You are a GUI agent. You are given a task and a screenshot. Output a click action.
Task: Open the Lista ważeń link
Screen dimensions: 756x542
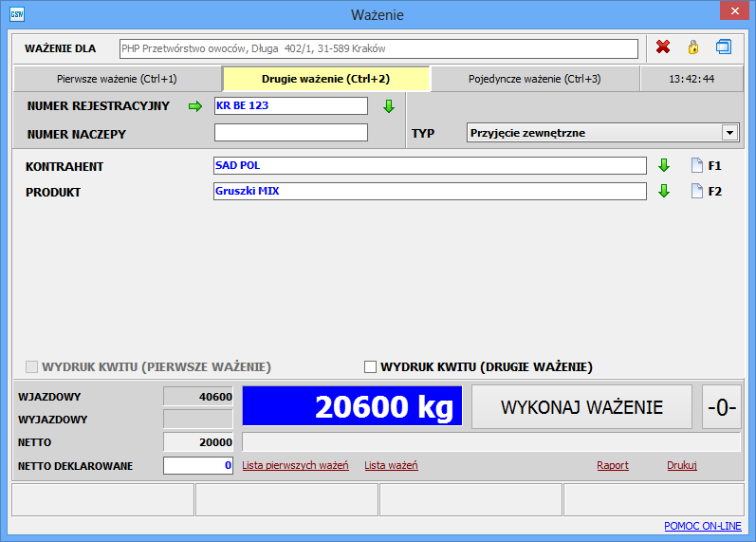click(391, 465)
